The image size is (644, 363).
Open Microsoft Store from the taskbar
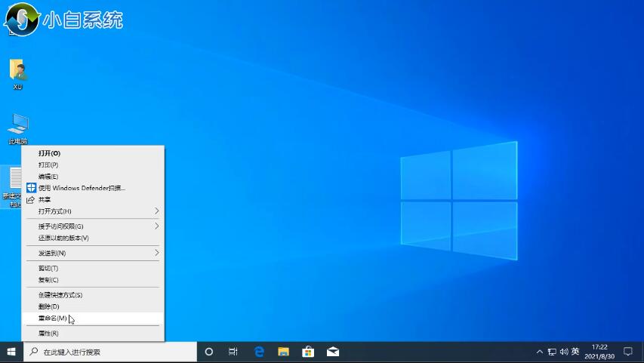(308, 352)
